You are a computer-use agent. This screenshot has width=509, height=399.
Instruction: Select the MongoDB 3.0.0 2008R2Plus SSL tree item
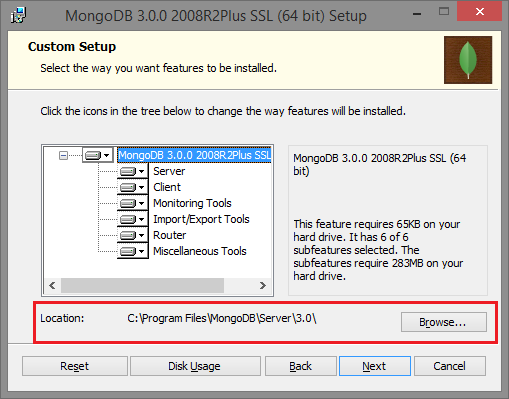coord(195,155)
